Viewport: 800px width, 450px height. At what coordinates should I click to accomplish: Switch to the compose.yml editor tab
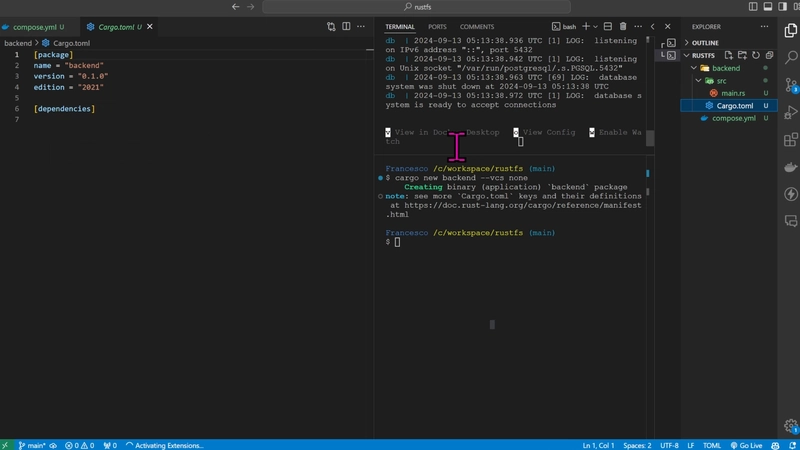point(35,27)
